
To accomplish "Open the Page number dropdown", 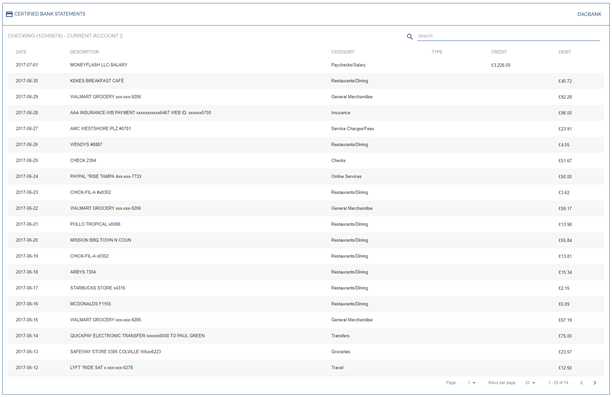I will 471,383.
